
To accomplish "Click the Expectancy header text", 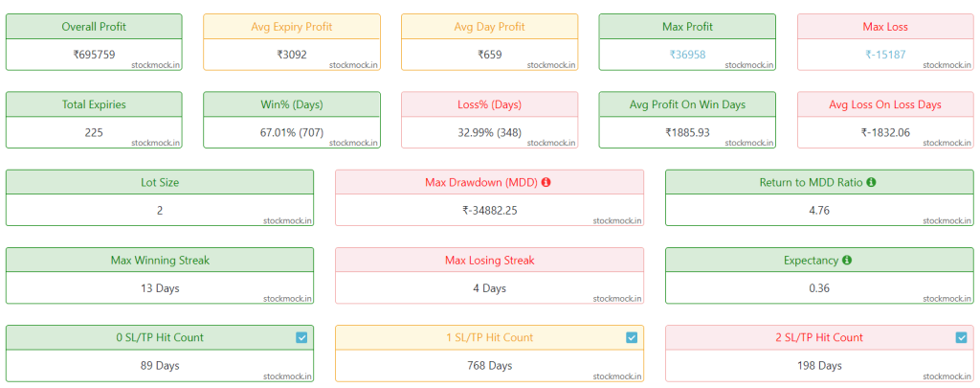I will [812, 261].
